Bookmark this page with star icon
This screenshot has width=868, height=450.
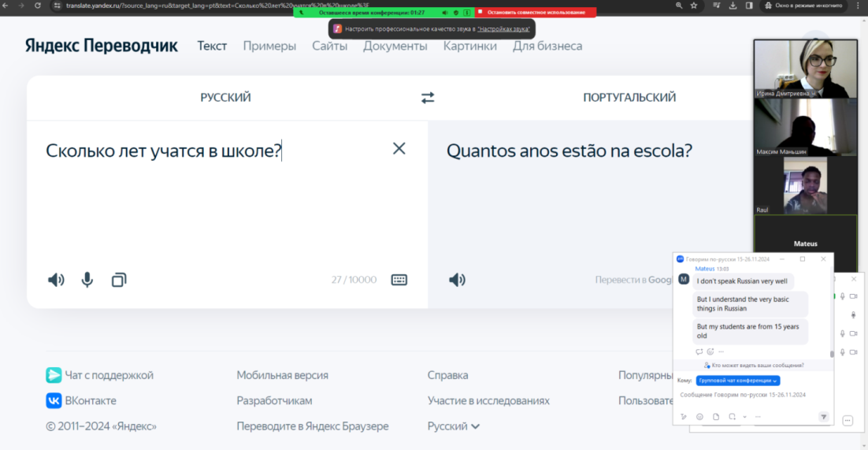tap(694, 5)
